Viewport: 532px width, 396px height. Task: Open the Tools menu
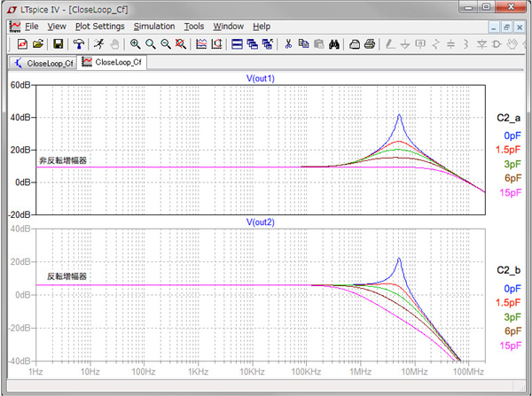pos(194,27)
